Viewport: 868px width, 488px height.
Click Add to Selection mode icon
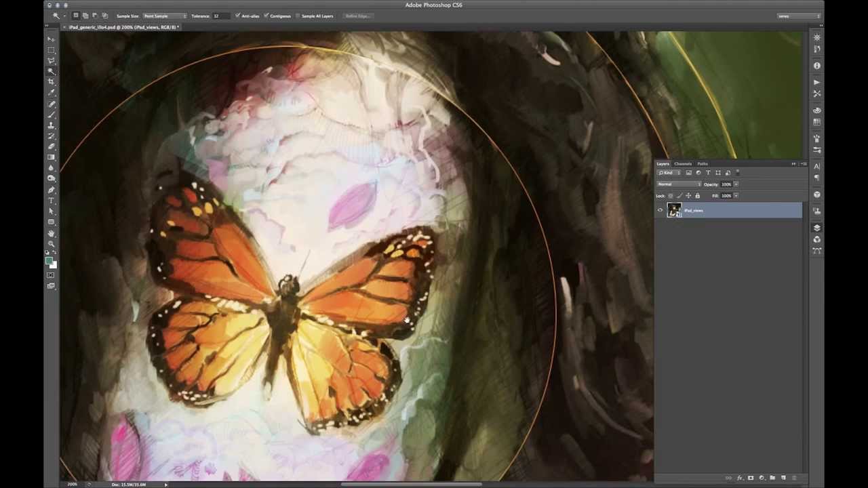[x=85, y=16]
